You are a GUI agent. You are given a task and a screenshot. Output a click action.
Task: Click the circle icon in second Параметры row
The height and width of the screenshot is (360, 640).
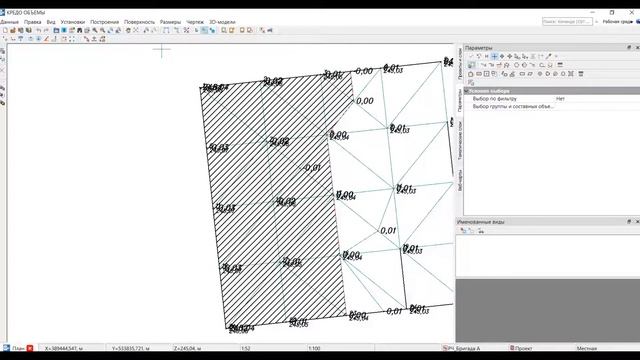(x=516, y=65)
